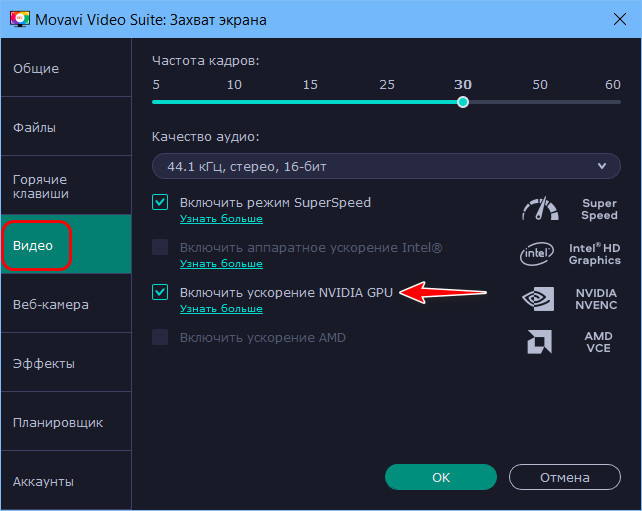
Task: Click the Частота кадров heading
Action: tap(206, 61)
